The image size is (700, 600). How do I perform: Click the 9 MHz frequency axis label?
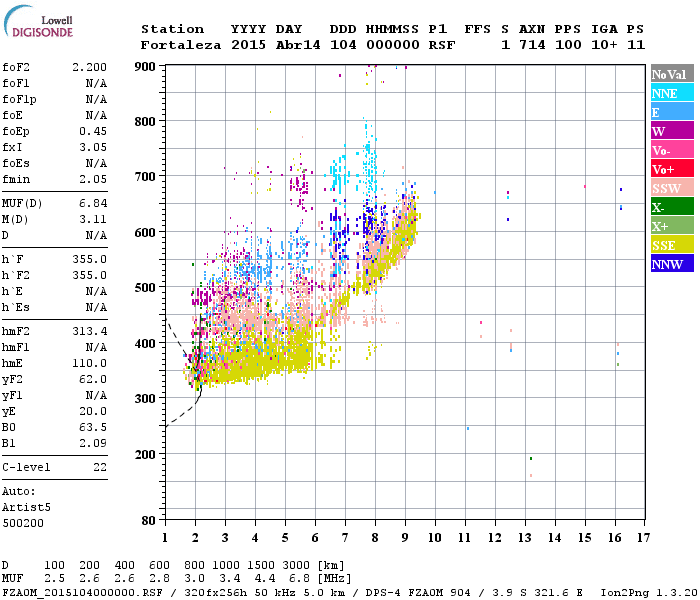[404, 538]
